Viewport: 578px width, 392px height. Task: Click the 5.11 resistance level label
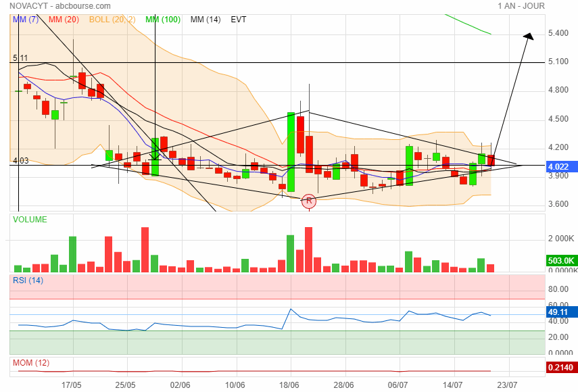[20, 58]
